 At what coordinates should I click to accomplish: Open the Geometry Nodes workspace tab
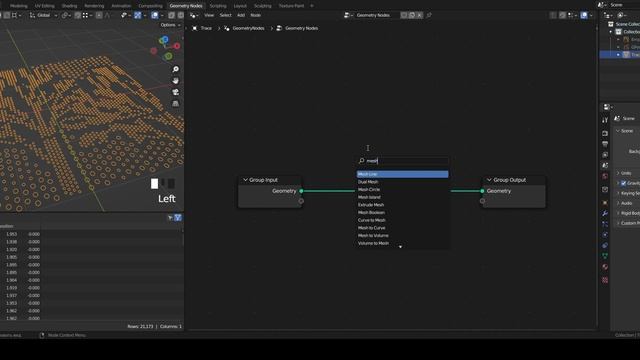coord(186,6)
